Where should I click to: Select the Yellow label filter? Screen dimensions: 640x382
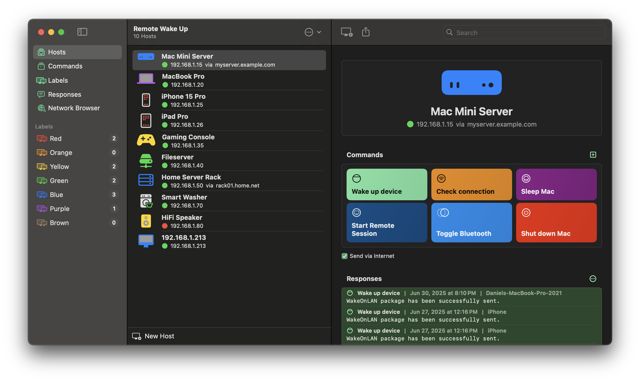click(78, 167)
